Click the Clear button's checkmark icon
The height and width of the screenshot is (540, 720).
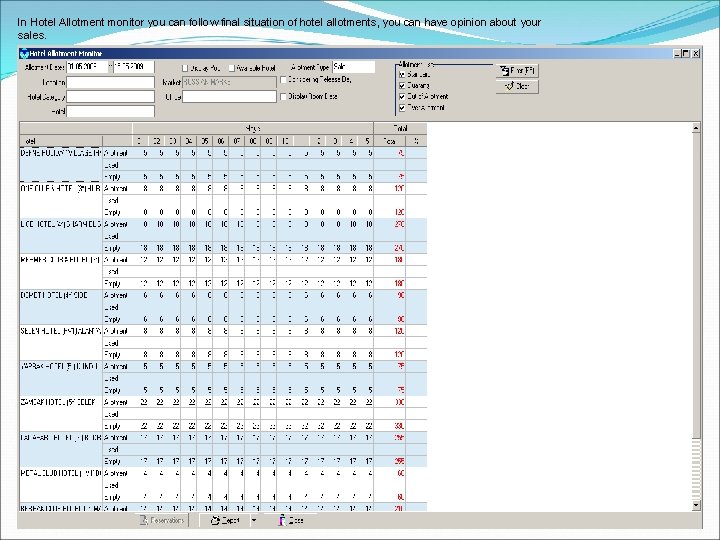point(509,86)
